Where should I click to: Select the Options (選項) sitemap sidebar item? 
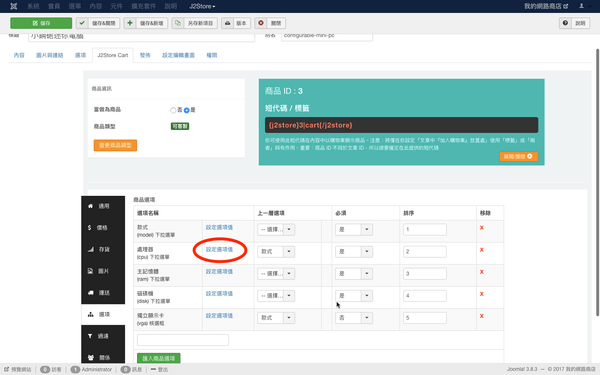tap(103, 315)
